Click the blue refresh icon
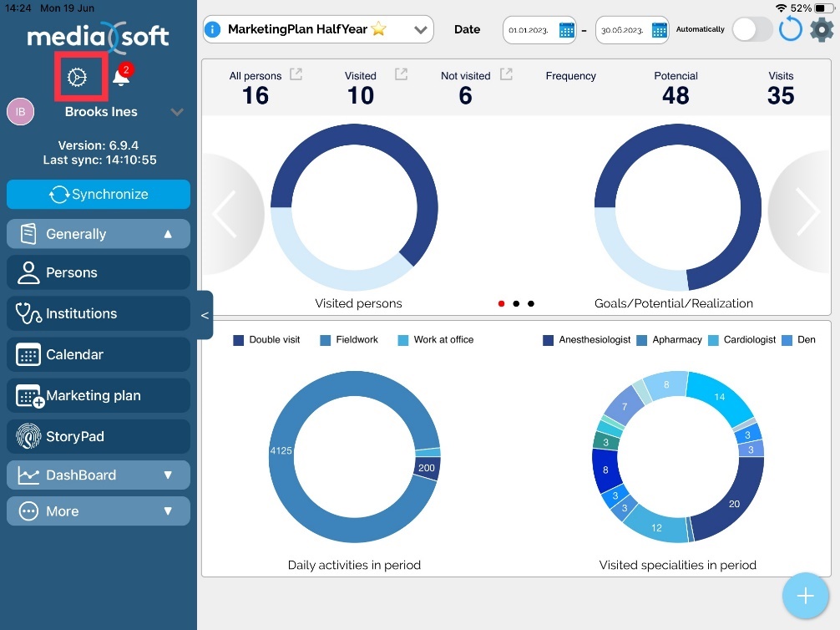The width and height of the screenshot is (840, 630). (790, 29)
